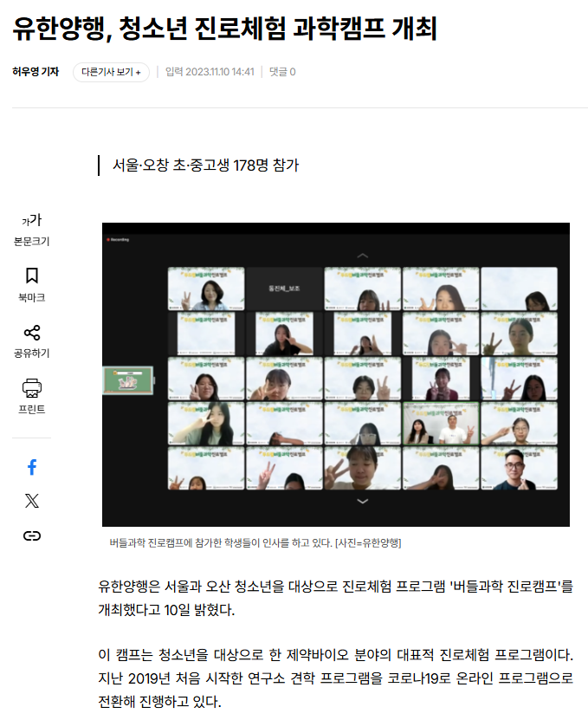Click the 입력 2023.11.10 14:41 timestamp
The width and height of the screenshot is (588, 720).
pyautogui.click(x=210, y=72)
